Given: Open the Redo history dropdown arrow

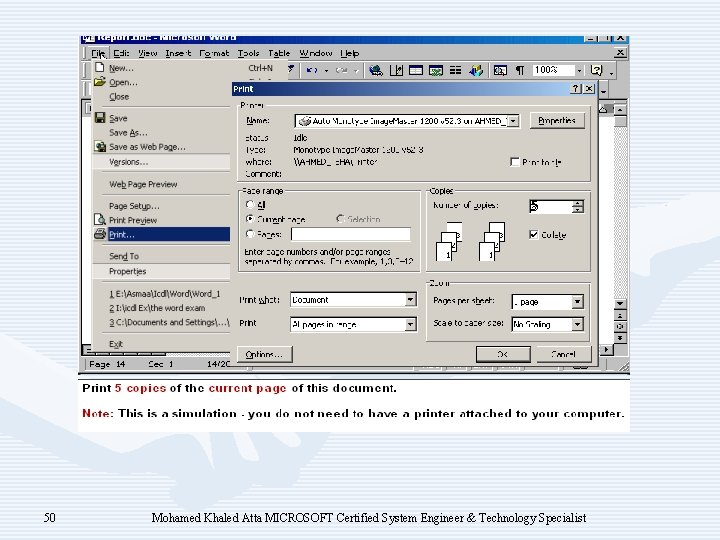Looking at the screenshot, I should coord(355,70).
